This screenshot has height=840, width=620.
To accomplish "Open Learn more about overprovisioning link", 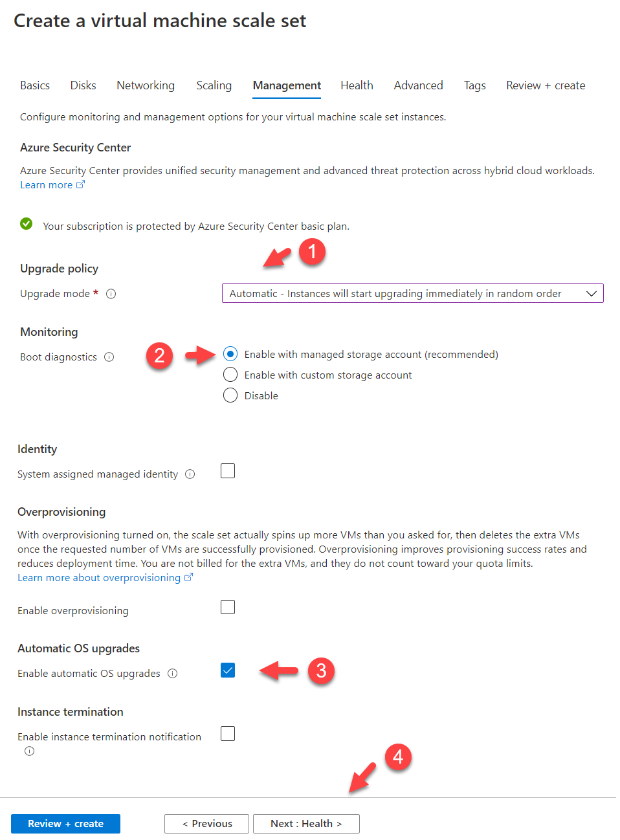I will coord(99,578).
